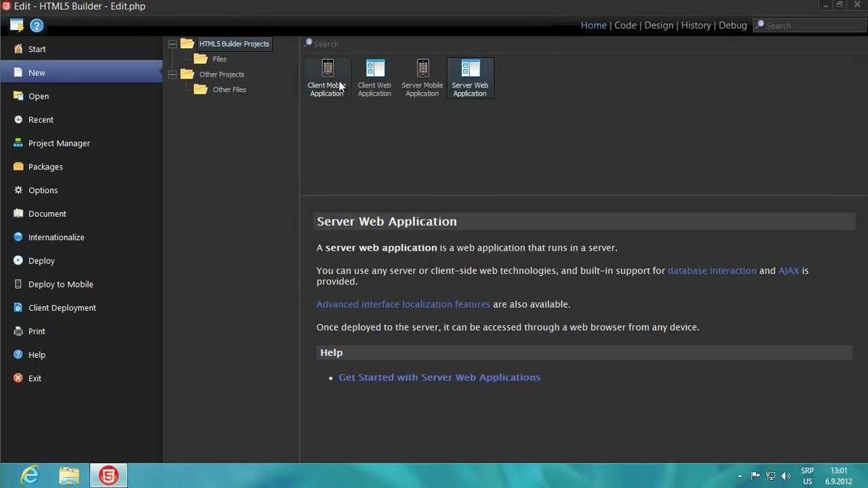Image resolution: width=868 pixels, height=488 pixels.
Task: Open Advanced interface localization features link
Action: pos(403,304)
